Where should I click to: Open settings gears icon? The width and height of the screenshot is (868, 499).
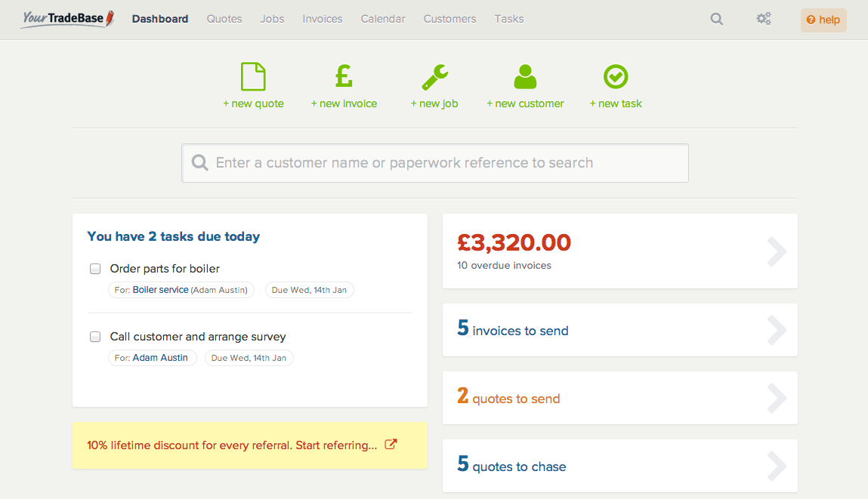point(764,20)
